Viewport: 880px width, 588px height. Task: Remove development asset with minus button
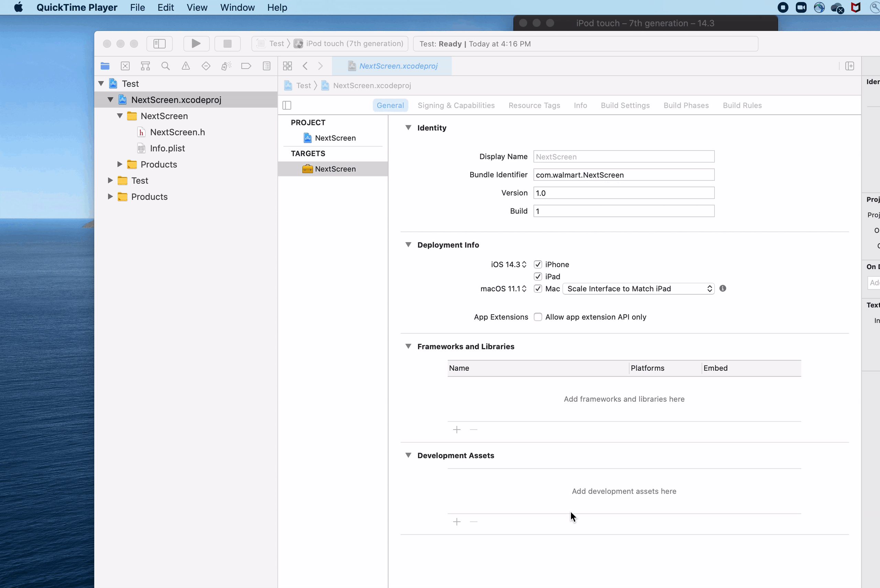pos(474,522)
